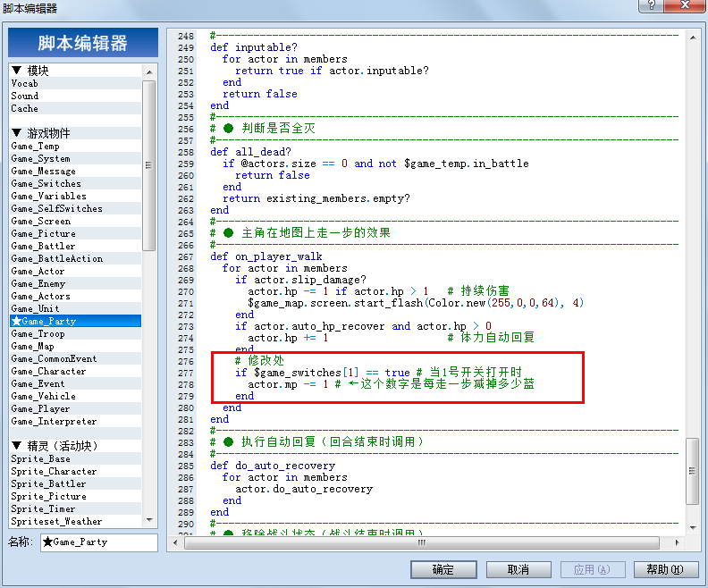
Task: Collapse the 精灵（活动块） section triangle
Action: (17, 446)
